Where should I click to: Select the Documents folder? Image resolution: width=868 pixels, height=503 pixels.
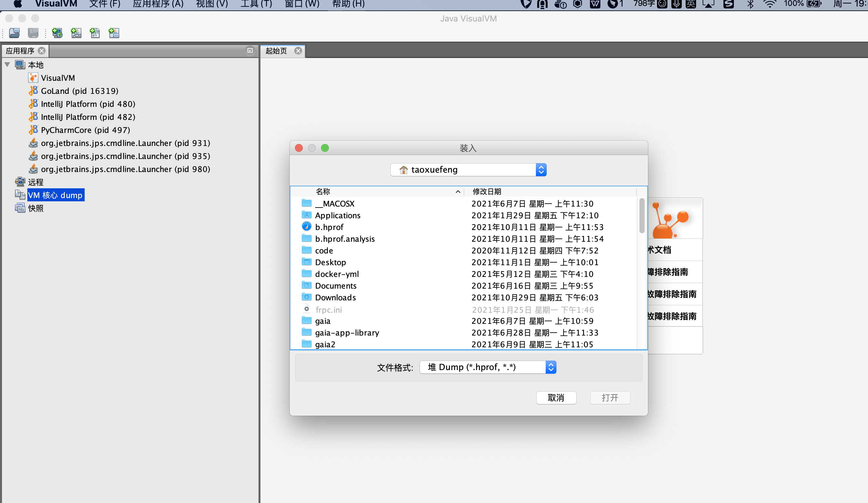(464, 286)
